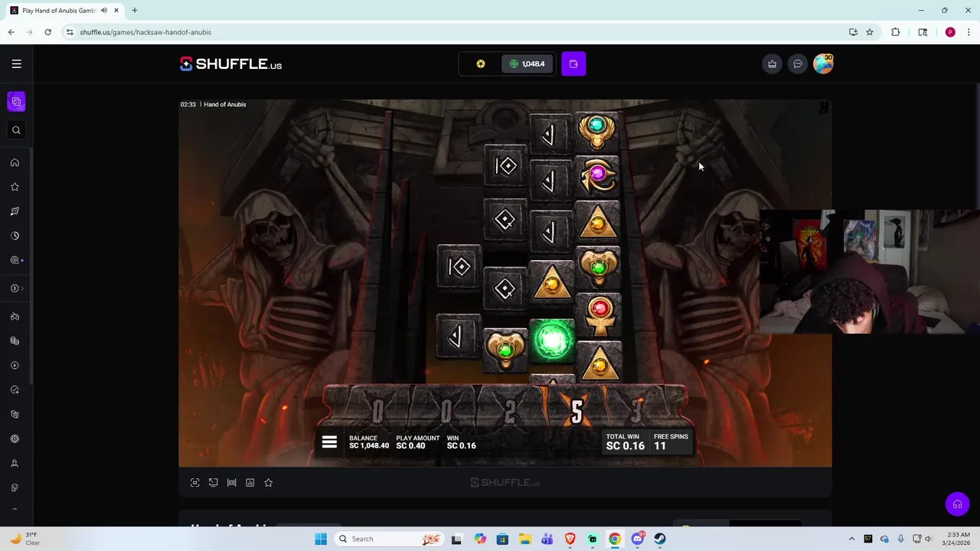Viewport: 980px width, 551px height.
Task: Click the shield icon in sidebar
Action: pos(15,415)
